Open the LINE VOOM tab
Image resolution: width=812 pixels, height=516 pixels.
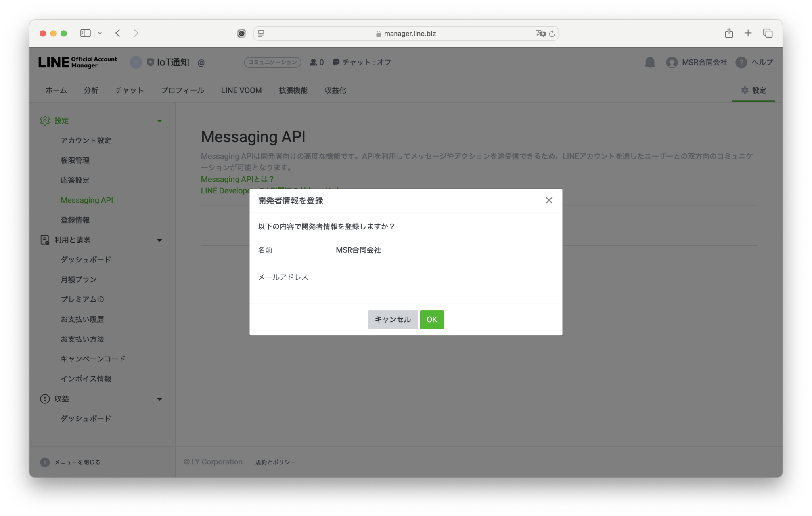click(241, 90)
